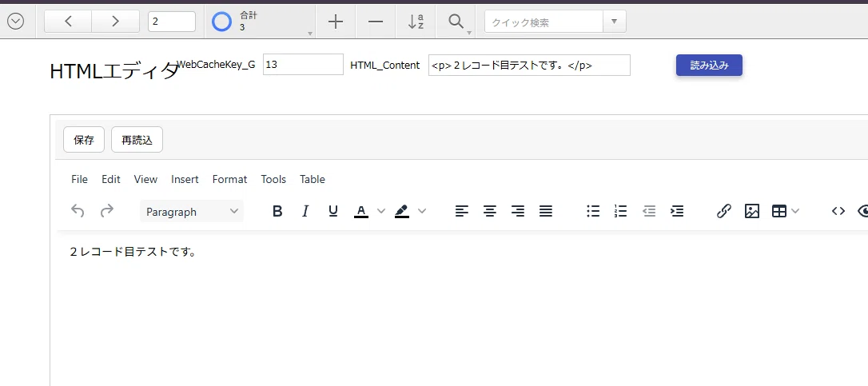Go to the next record
The height and width of the screenshot is (386, 868).
click(x=116, y=22)
